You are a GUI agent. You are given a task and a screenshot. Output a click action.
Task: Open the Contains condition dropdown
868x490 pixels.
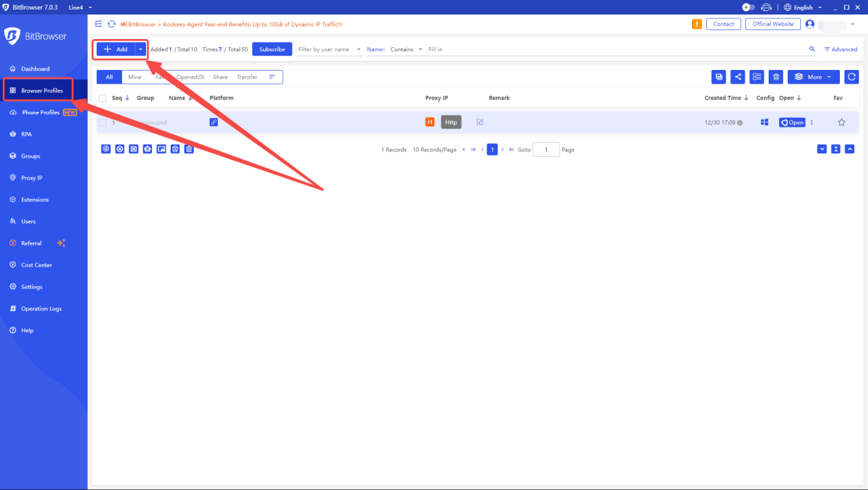point(406,49)
